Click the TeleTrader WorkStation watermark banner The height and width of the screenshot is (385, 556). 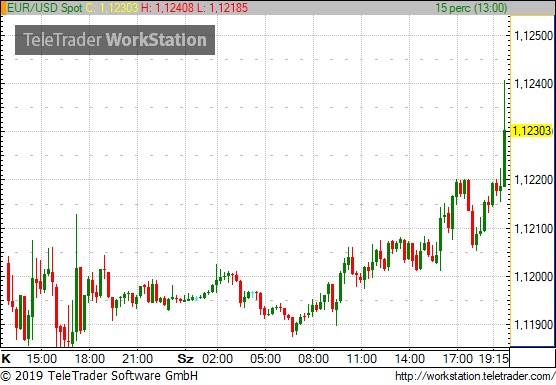coord(115,40)
